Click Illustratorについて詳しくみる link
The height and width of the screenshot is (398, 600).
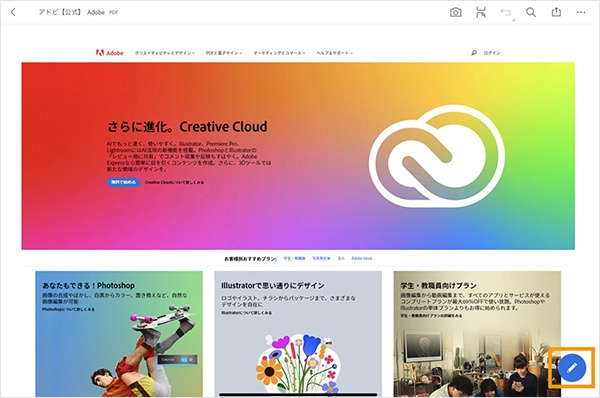coord(246,313)
